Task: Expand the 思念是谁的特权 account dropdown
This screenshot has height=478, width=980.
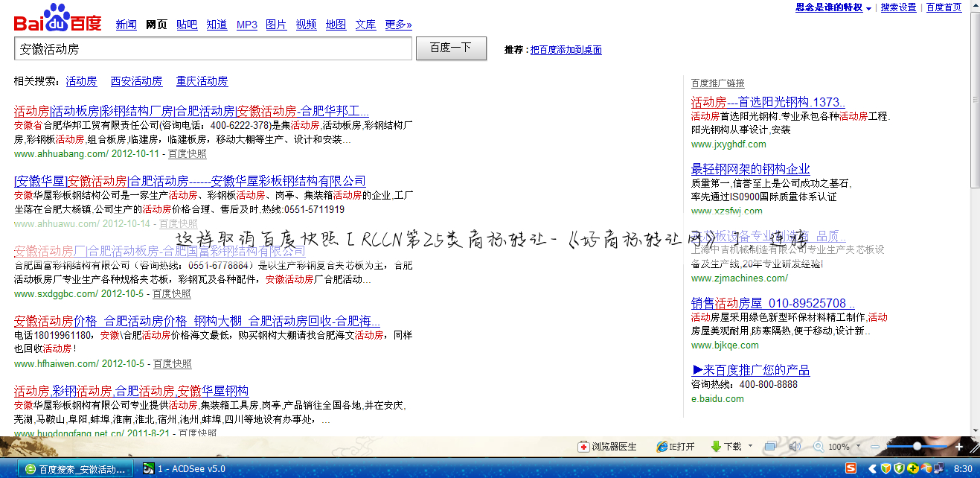Action: (x=868, y=8)
